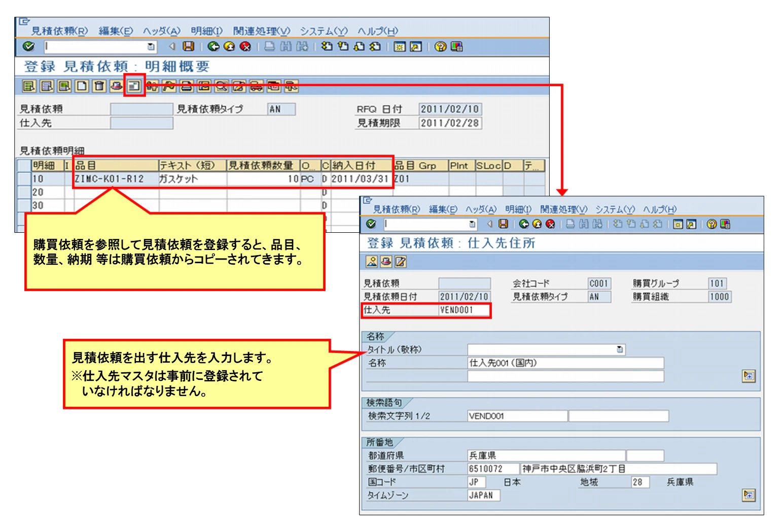The width and height of the screenshot is (783, 532).
Task: Select row 30 with its row selector button
Action: click(x=24, y=205)
